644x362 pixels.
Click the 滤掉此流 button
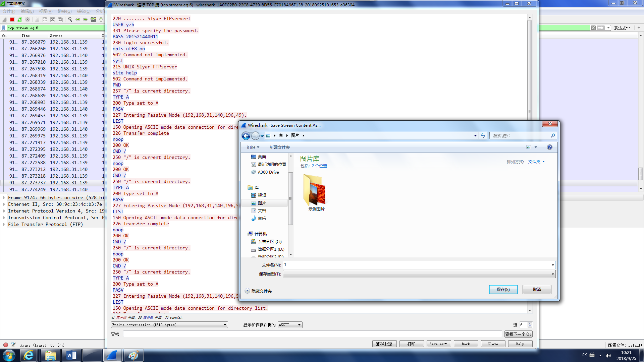[x=384, y=344]
